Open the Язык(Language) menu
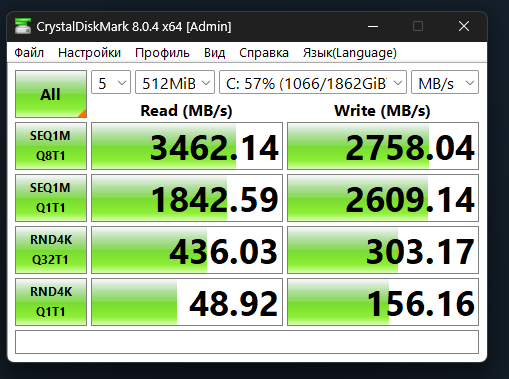 click(350, 53)
